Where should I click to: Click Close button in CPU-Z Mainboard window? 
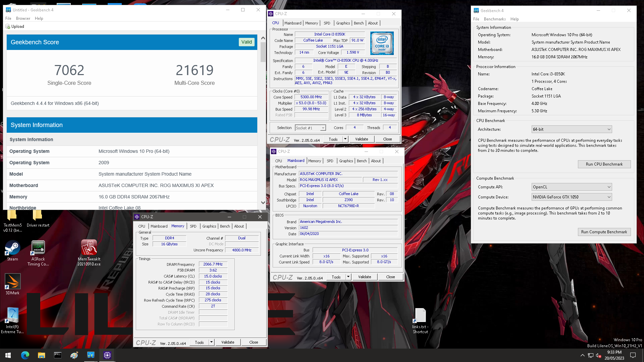(x=390, y=277)
